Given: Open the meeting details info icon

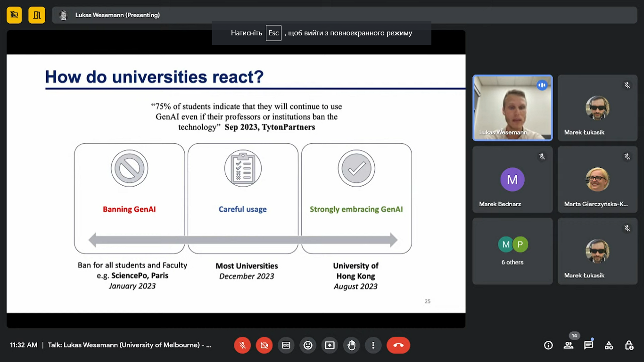Looking at the screenshot, I should coord(548,346).
